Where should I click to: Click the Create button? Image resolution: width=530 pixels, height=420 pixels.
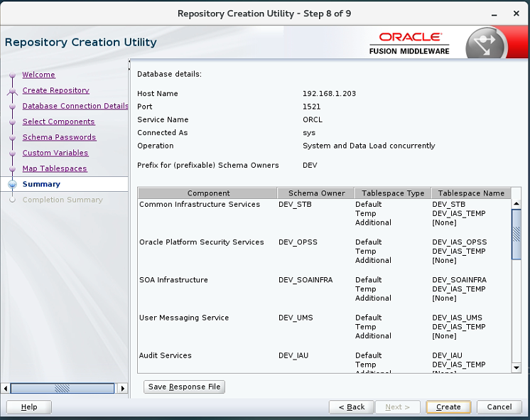click(x=448, y=406)
